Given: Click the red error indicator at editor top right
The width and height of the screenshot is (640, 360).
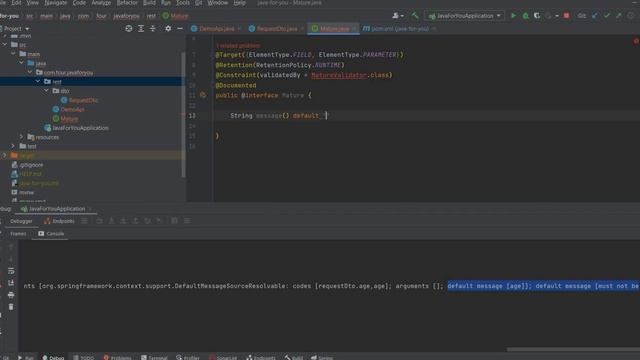Looking at the screenshot, I should click(x=636, y=41).
